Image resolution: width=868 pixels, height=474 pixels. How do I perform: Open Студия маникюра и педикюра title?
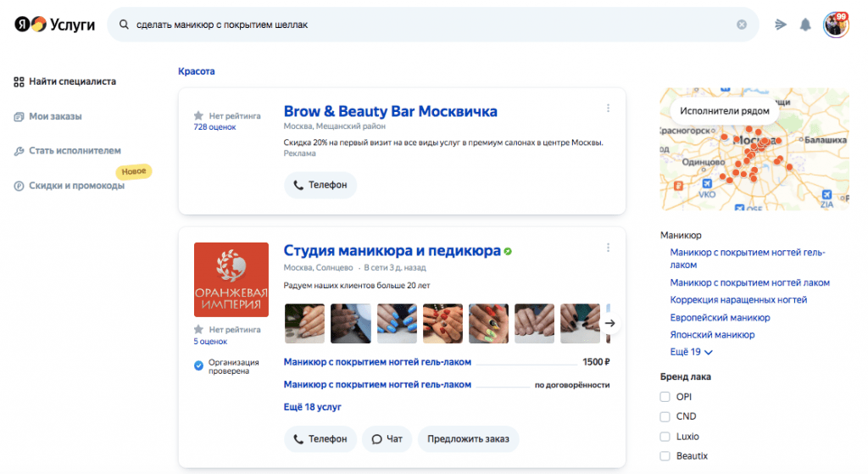392,251
